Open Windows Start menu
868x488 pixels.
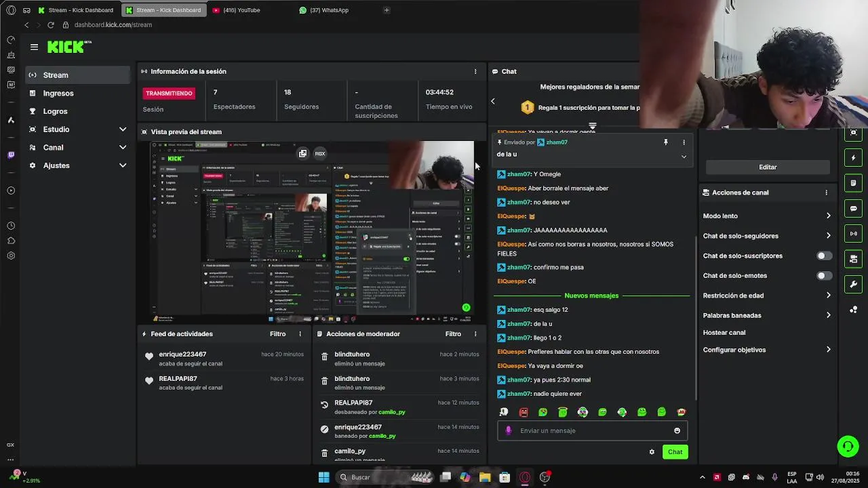tap(324, 477)
